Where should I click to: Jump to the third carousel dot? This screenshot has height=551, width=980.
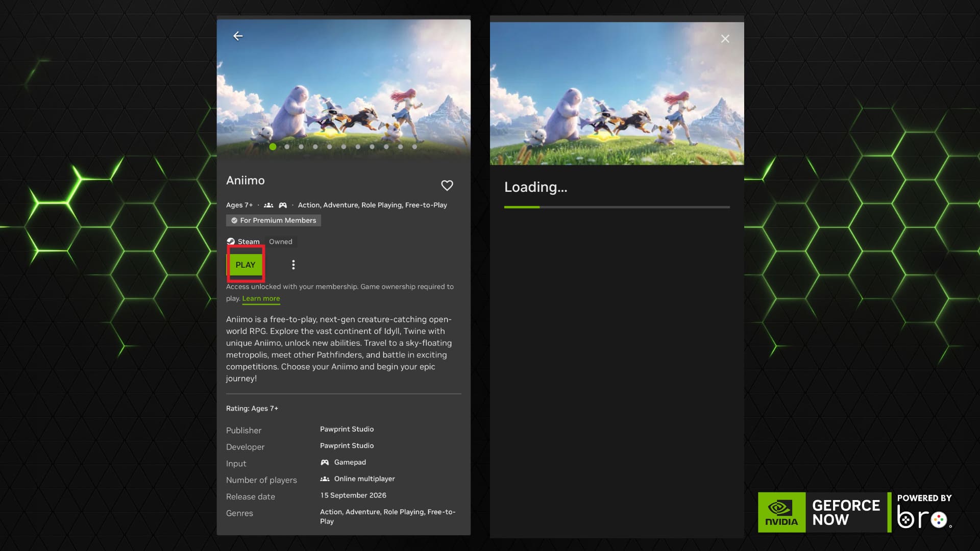301,146
